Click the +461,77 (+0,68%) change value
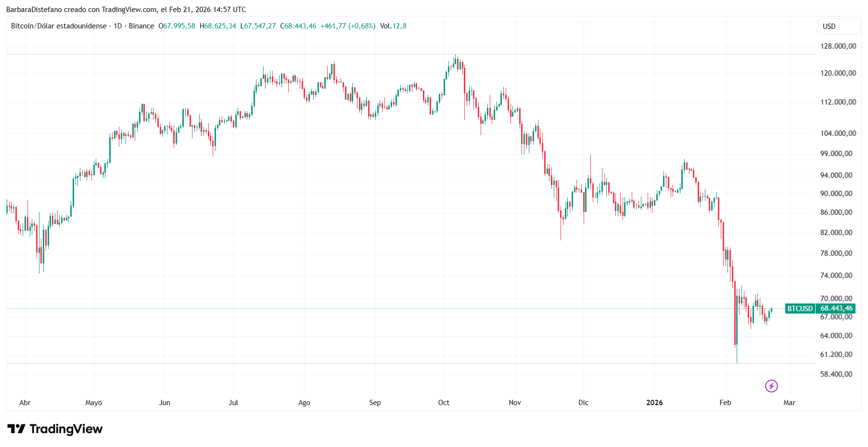The height and width of the screenshot is (447, 868). point(348,26)
